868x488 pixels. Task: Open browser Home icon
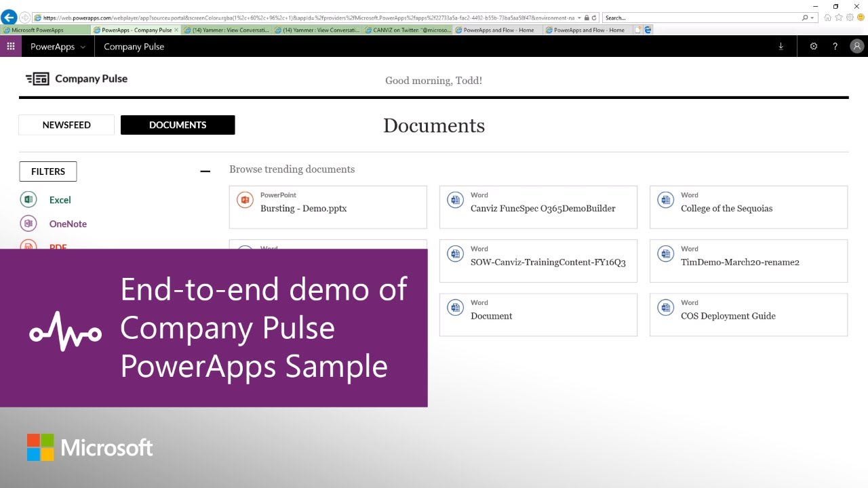(x=828, y=18)
